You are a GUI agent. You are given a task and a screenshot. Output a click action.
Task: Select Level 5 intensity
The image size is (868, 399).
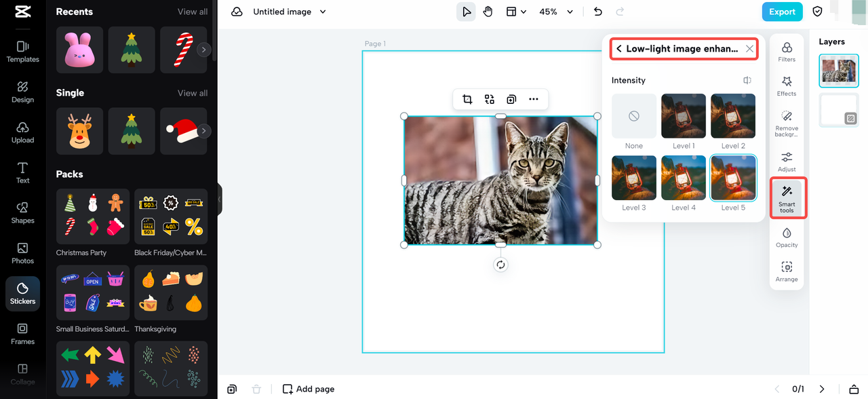[733, 178]
